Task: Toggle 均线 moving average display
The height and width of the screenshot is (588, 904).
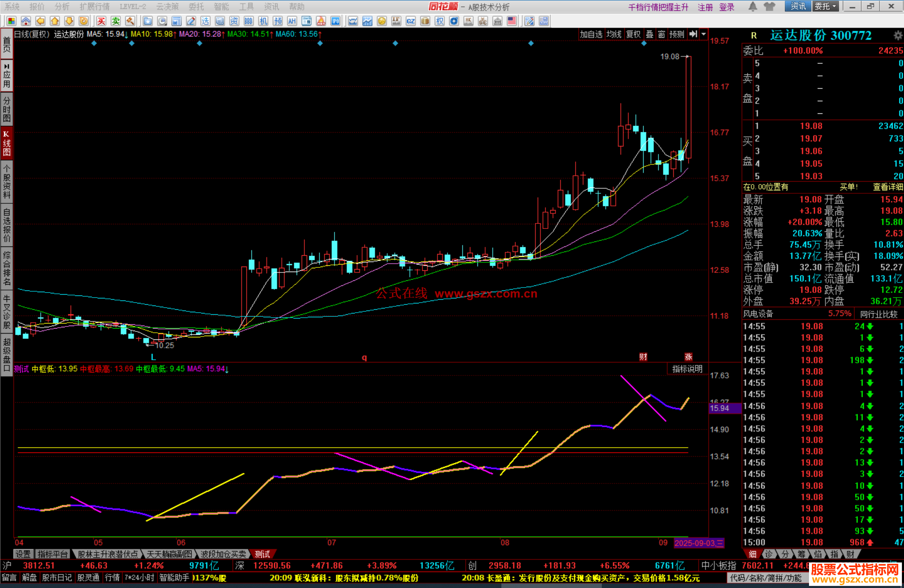Action: [x=614, y=34]
